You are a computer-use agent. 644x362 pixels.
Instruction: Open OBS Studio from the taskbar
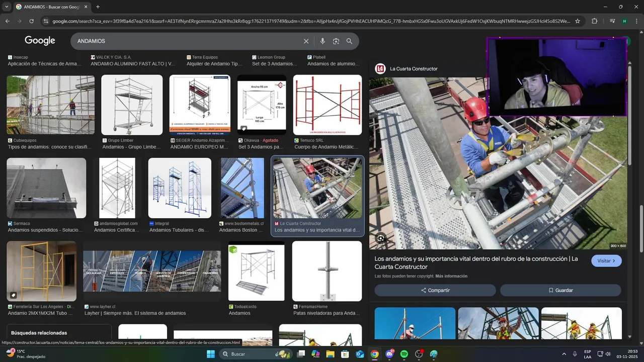click(419, 354)
